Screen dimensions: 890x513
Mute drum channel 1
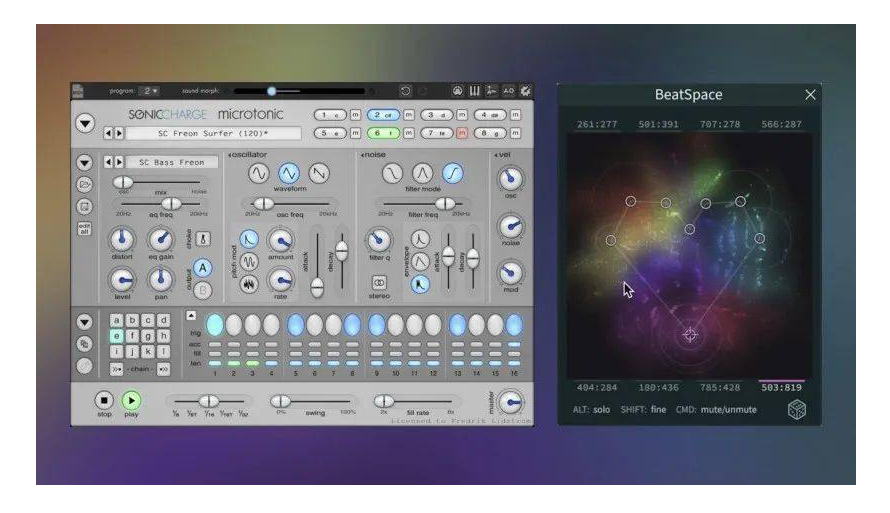click(355, 115)
